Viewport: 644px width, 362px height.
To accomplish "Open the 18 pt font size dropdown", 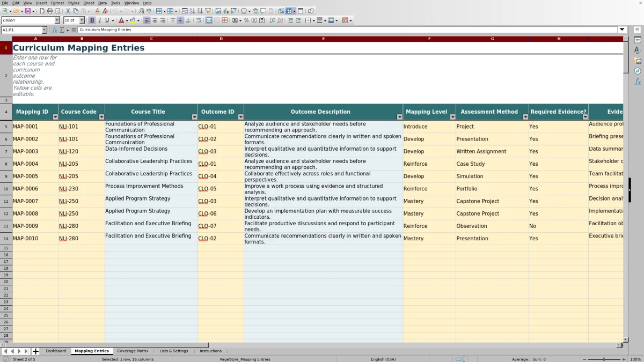I will (82, 20).
